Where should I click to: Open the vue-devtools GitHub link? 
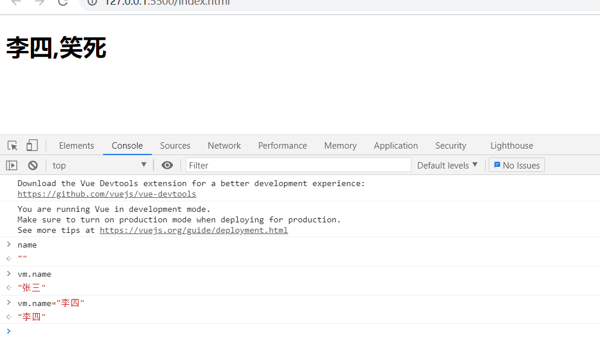pyautogui.click(x=107, y=194)
